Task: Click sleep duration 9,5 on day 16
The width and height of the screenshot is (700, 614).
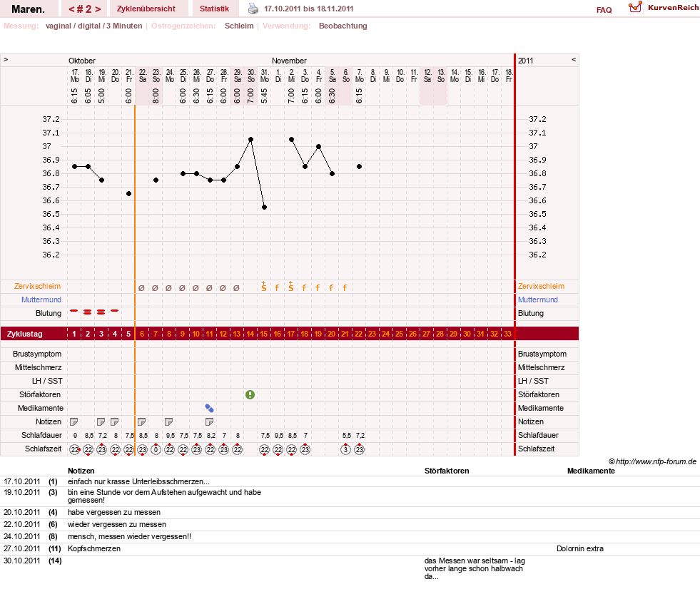Action: (278, 436)
